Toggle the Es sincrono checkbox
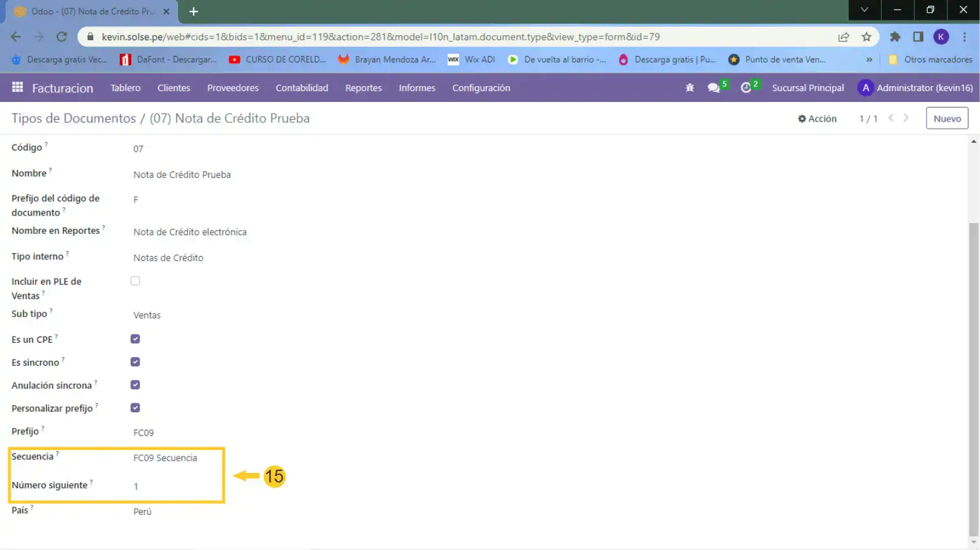This screenshot has width=980, height=550. click(x=135, y=362)
